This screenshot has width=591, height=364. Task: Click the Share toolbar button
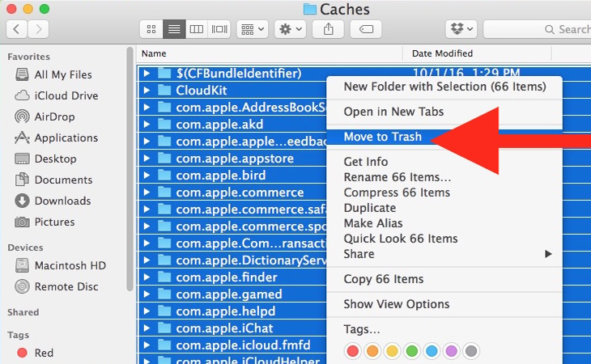(329, 29)
